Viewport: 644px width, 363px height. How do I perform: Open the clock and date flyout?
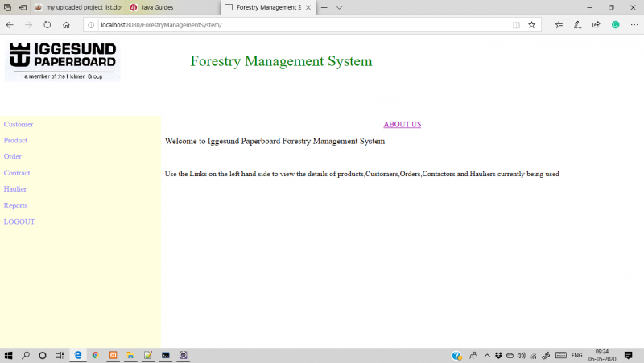[602, 356]
